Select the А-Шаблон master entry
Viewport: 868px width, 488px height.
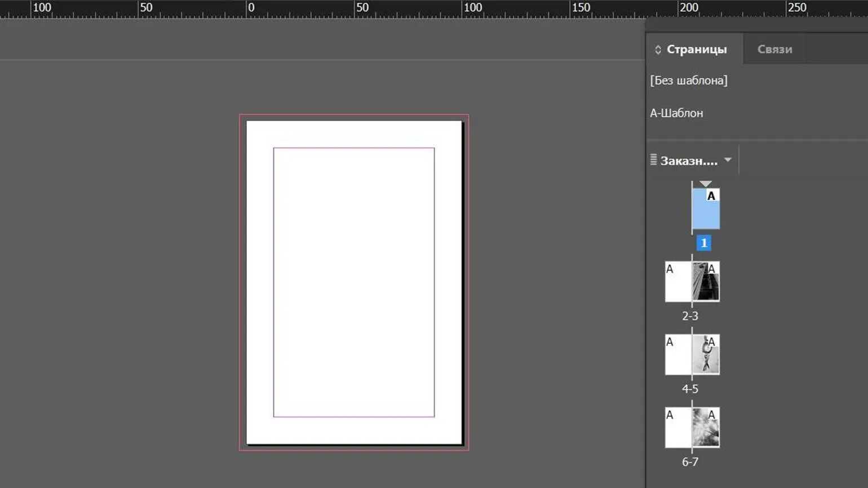point(676,113)
